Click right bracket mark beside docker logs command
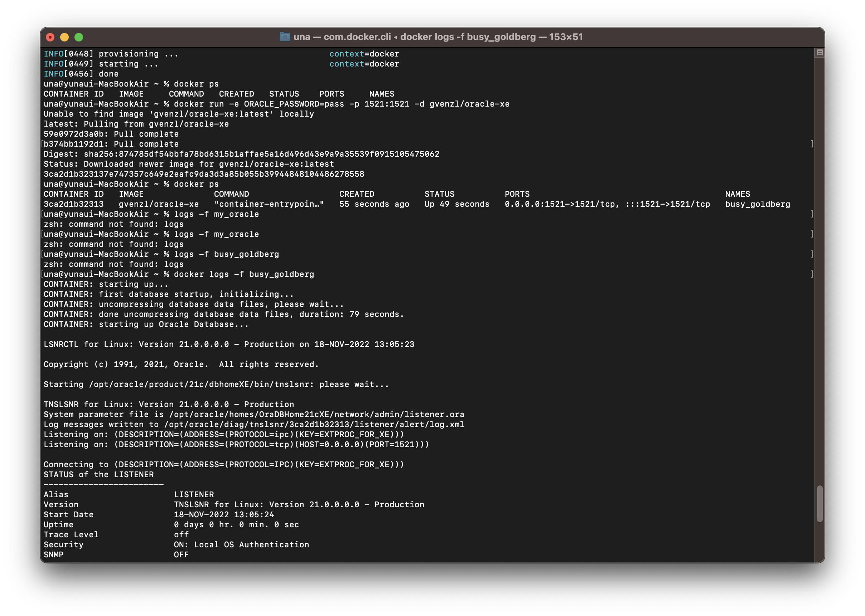865x616 pixels. tap(812, 274)
